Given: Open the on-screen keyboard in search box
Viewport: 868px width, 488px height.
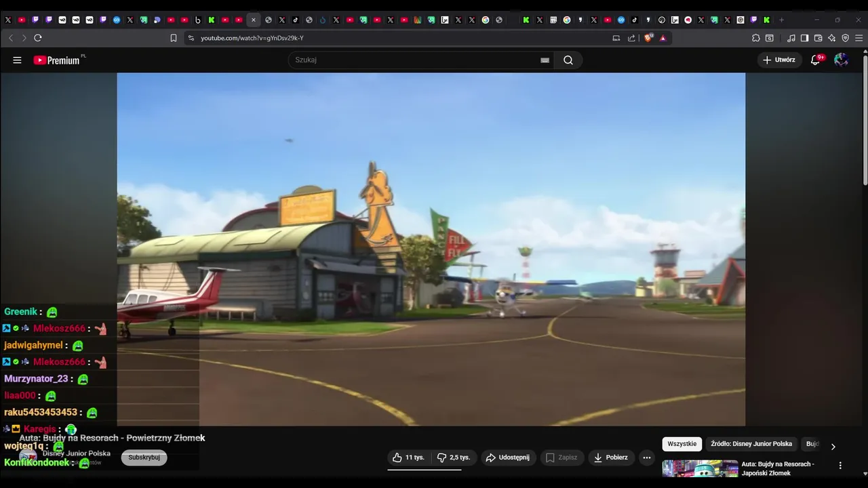Looking at the screenshot, I should pyautogui.click(x=545, y=60).
